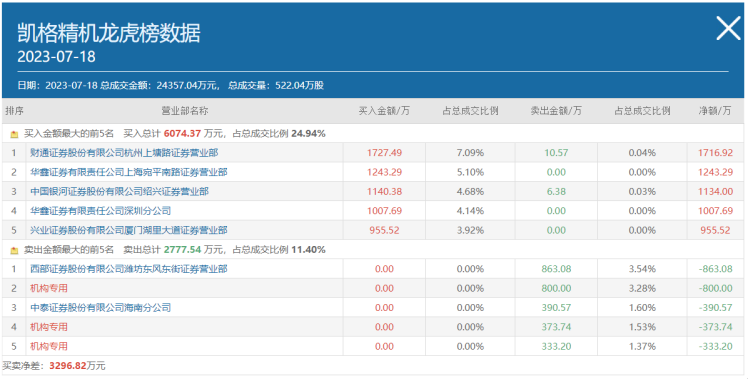Open 中泰证券股份有限公司海南分公司 link
This screenshot has height=380, width=748.
pos(100,308)
